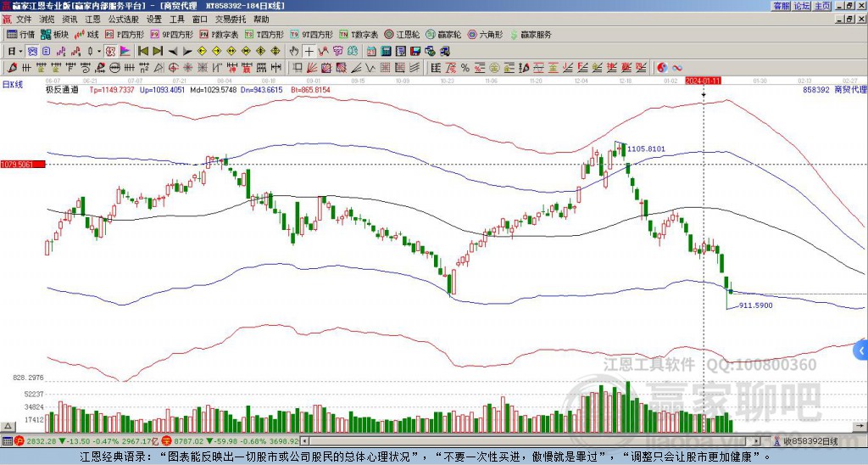
Task: Open the 9T四方形 tool
Action: [311, 34]
